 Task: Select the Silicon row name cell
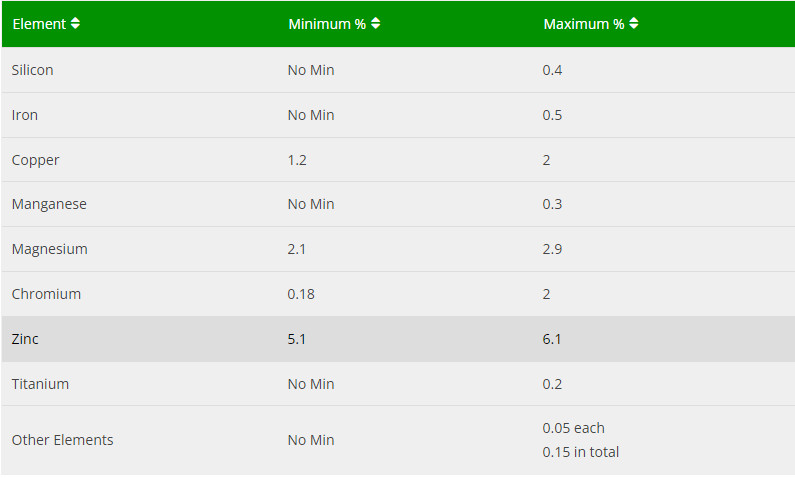[x=33, y=70]
